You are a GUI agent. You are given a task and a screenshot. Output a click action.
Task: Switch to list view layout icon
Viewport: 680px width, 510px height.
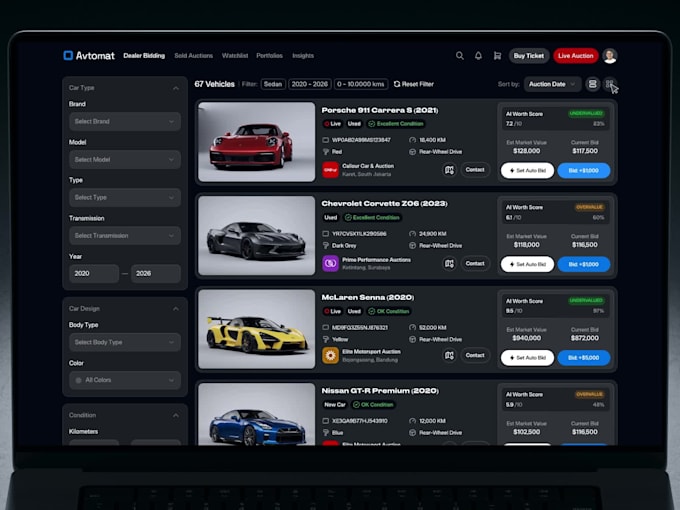[592, 84]
